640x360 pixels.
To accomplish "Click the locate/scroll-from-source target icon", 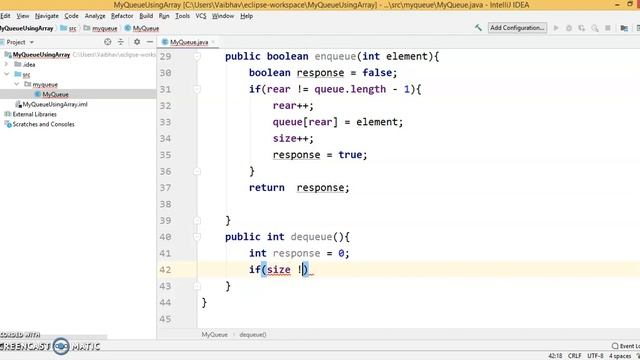I will tap(107, 42).
